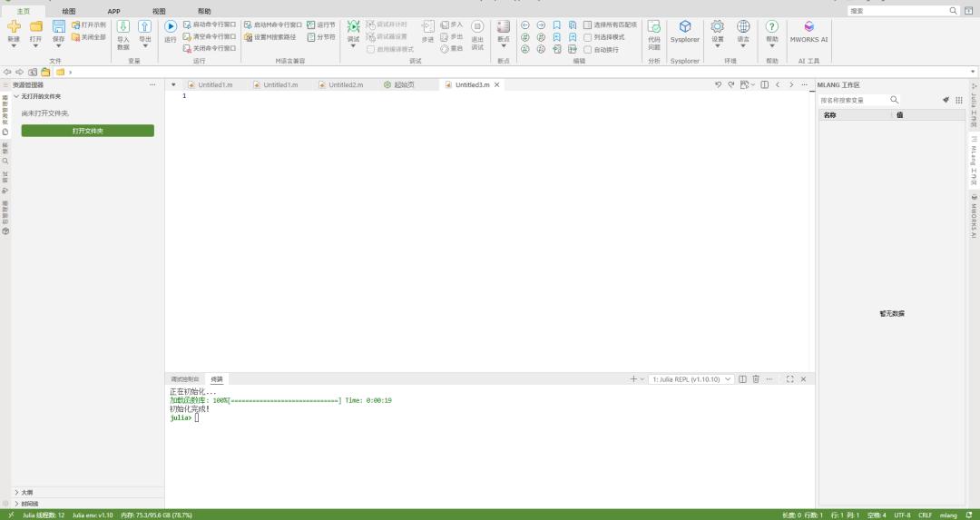
Task: Save the file with the 保存 icon
Action: click(58, 26)
